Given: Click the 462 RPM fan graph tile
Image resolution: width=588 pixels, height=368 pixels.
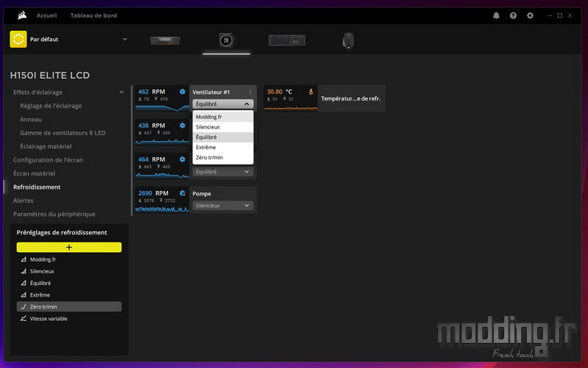Looking at the screenshot, I should click(162, 98).
